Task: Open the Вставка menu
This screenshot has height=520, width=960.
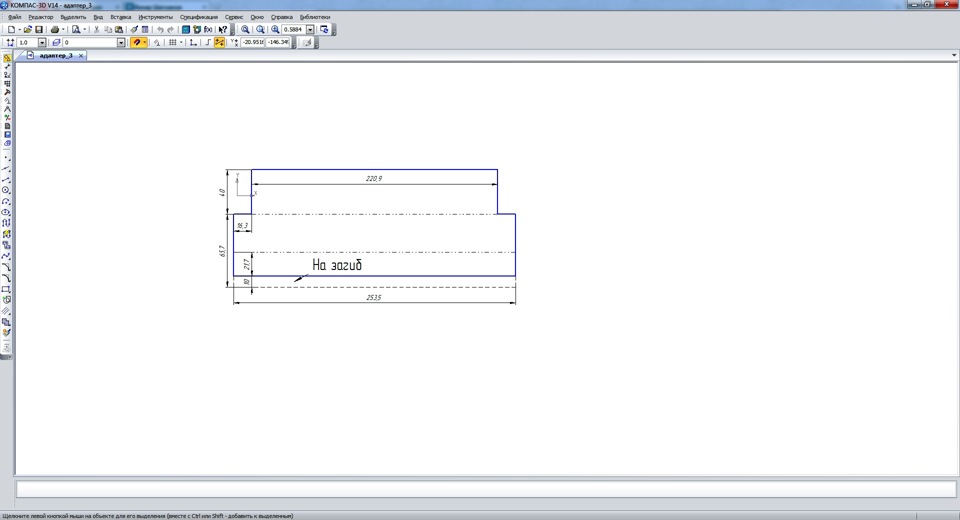Action: [121, 17]
